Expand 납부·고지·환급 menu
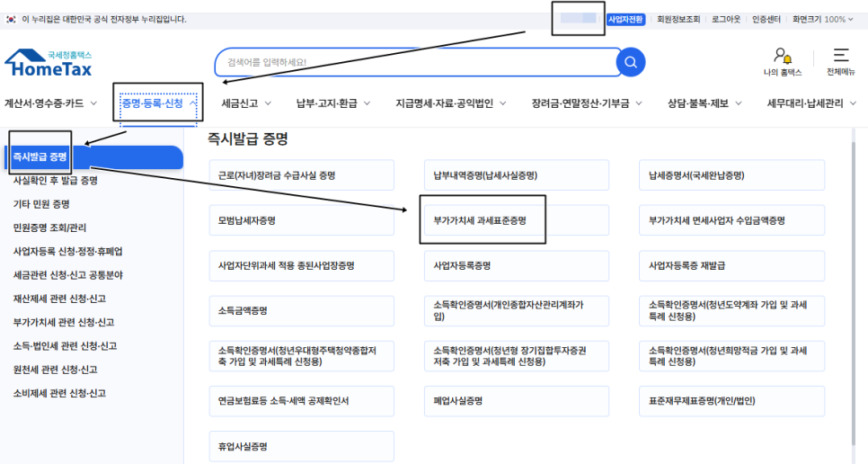Image resolution: width=868 pixels, height=464 pixels. click(333, 103)
